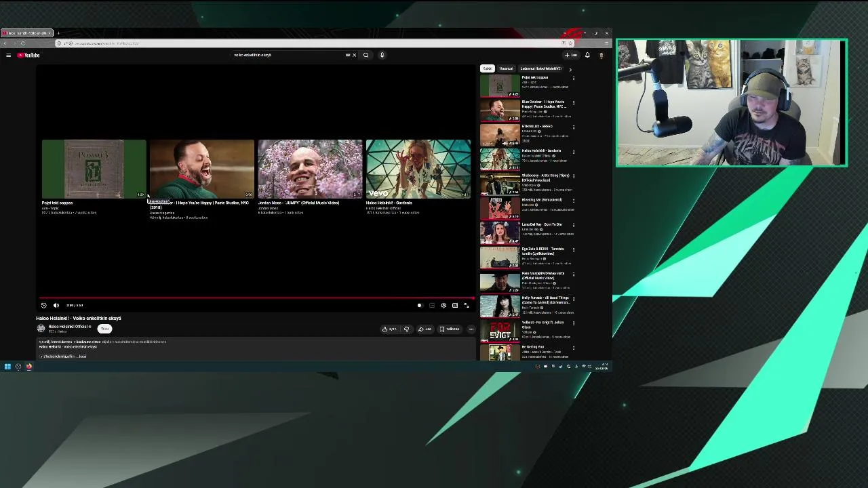This screenshot has width=868, height=488.
Task: Replay the video with the replay button
Action: [x=44, y=306]
